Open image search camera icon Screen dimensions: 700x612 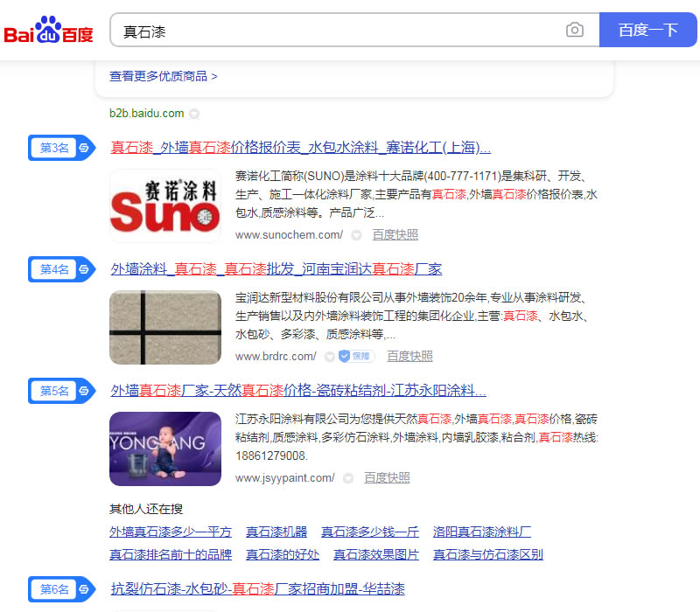pos(575,30)
